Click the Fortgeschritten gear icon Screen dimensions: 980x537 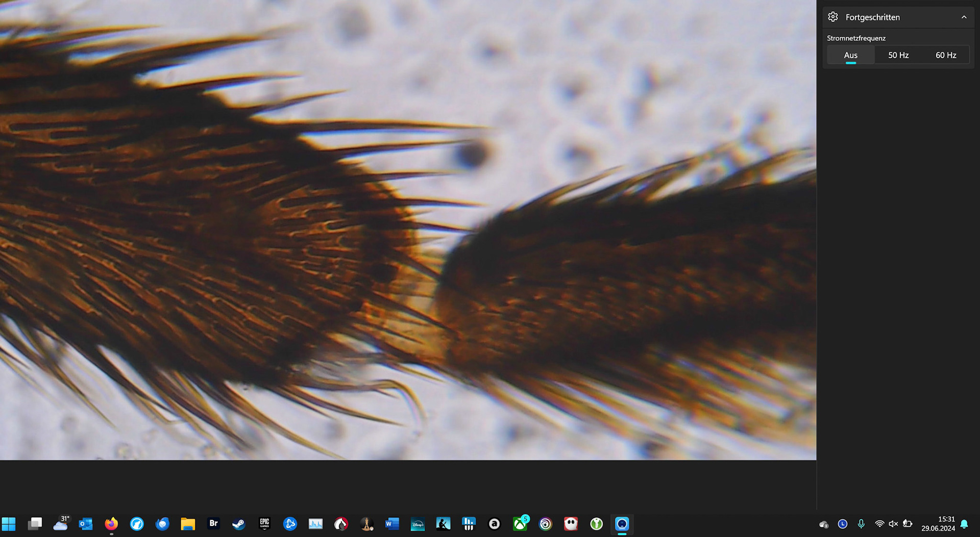click(x=833, y=17)
